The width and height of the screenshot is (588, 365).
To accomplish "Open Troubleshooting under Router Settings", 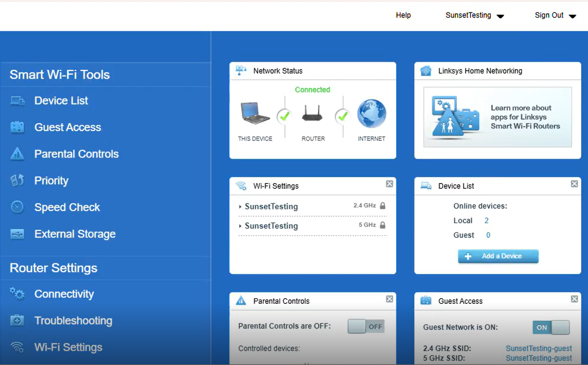I will (73, 321).
